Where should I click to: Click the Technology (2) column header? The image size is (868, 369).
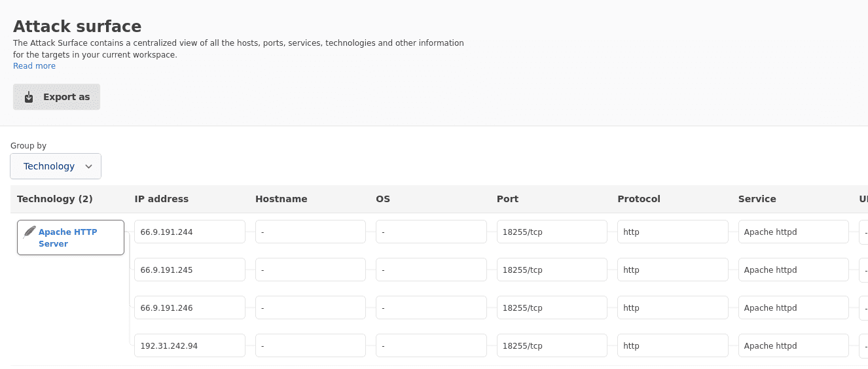tap(55, 199)
